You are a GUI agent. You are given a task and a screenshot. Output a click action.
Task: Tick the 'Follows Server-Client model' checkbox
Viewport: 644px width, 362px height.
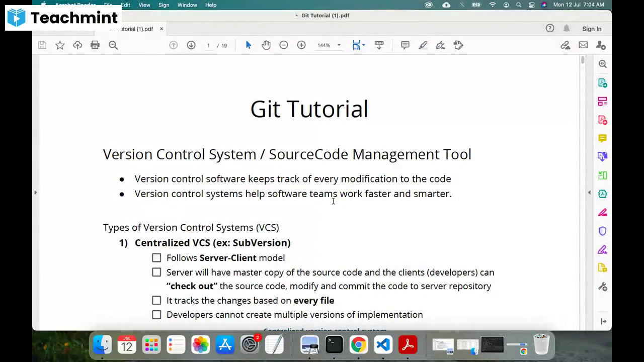tap(156, 258)
